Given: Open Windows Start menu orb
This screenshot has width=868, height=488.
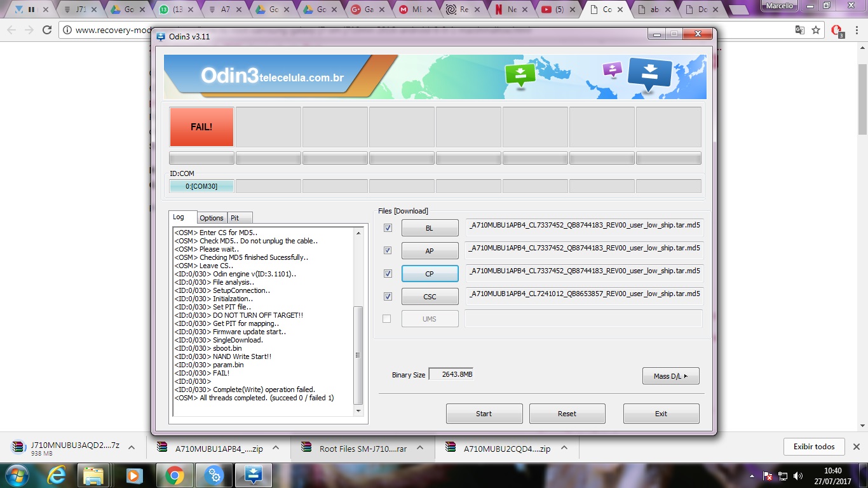Looking at the screenshot, I should [x=17, y=475].
